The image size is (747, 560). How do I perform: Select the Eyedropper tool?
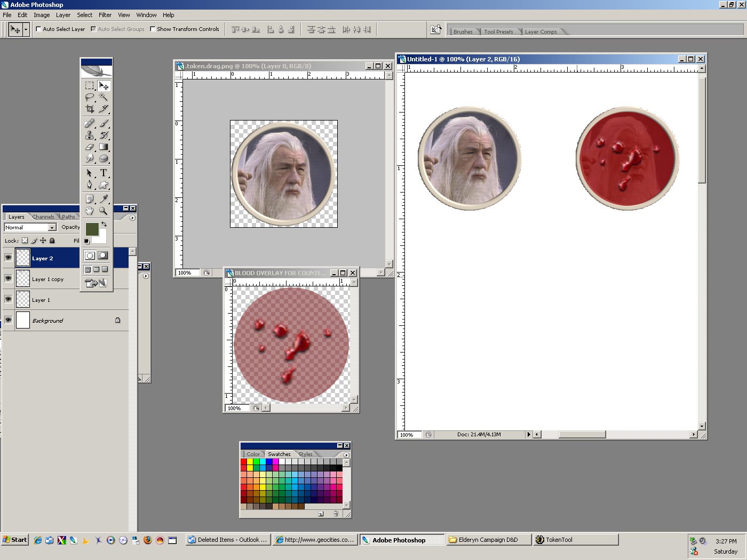[104, 199]
